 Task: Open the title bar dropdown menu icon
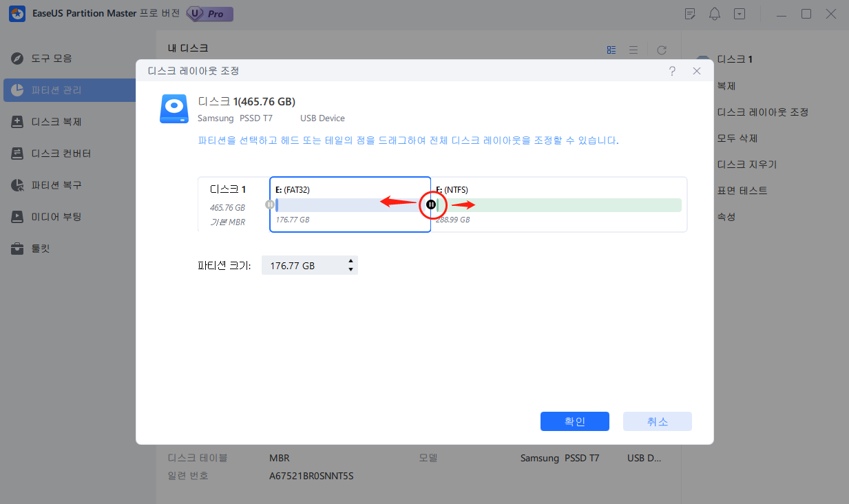(x=739, y=14)
